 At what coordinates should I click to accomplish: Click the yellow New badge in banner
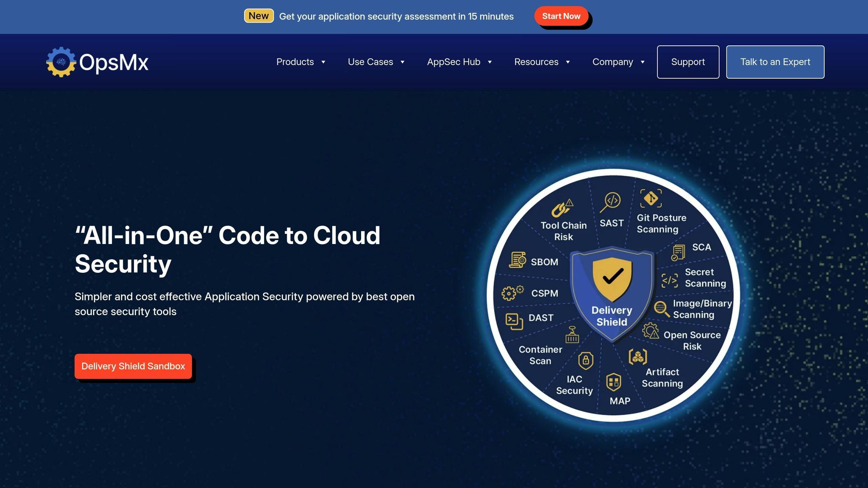(259, 16)
